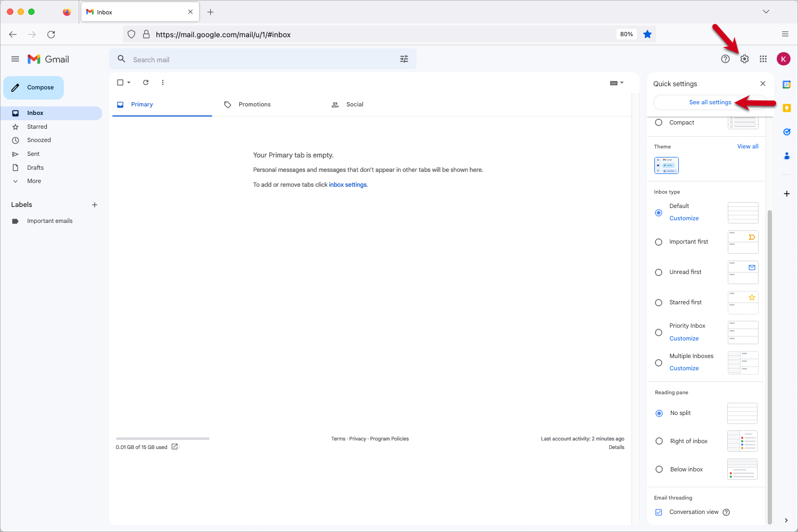
Task: Customize the Priority Inbox
Action: tap(684, 338)
